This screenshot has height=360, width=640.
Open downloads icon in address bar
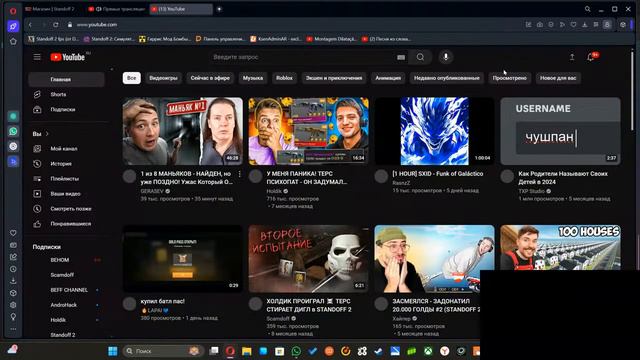click(x=584, y=25)
